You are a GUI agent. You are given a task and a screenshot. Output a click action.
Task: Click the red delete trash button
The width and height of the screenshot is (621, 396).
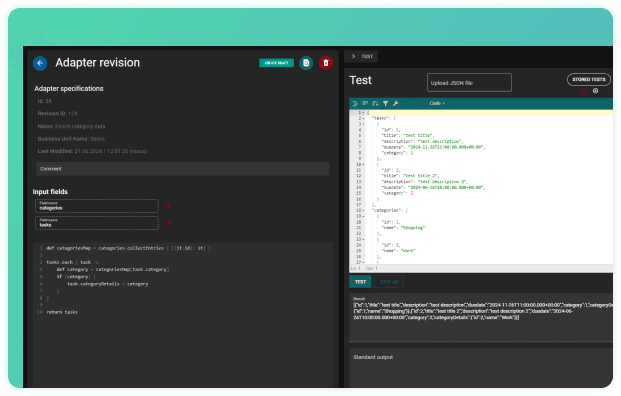click(326, 63)
